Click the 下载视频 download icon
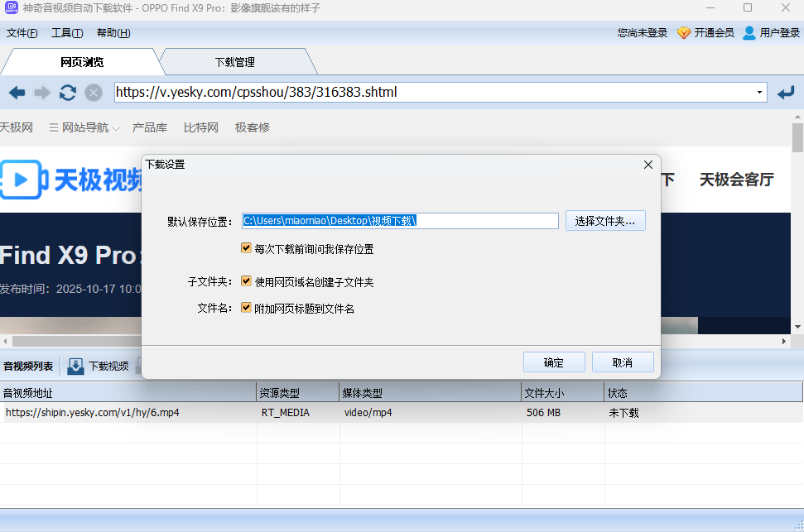Viewport: 804px width, 532px height. tap(76, 366)
